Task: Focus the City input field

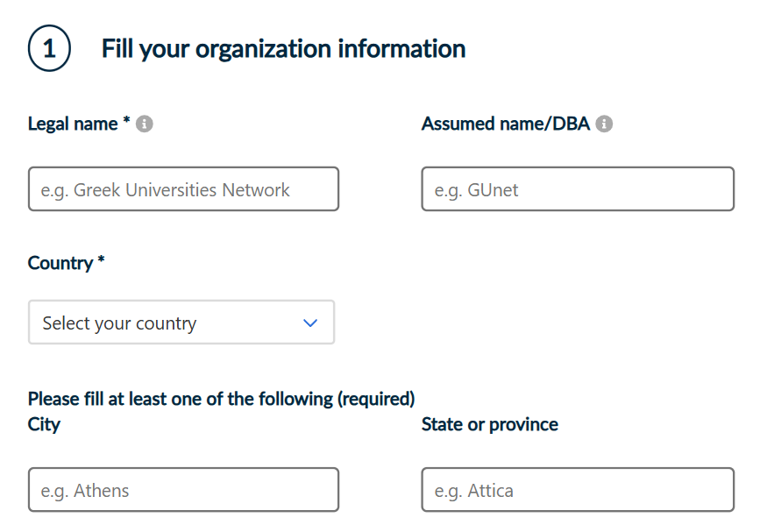Action: 183,489
